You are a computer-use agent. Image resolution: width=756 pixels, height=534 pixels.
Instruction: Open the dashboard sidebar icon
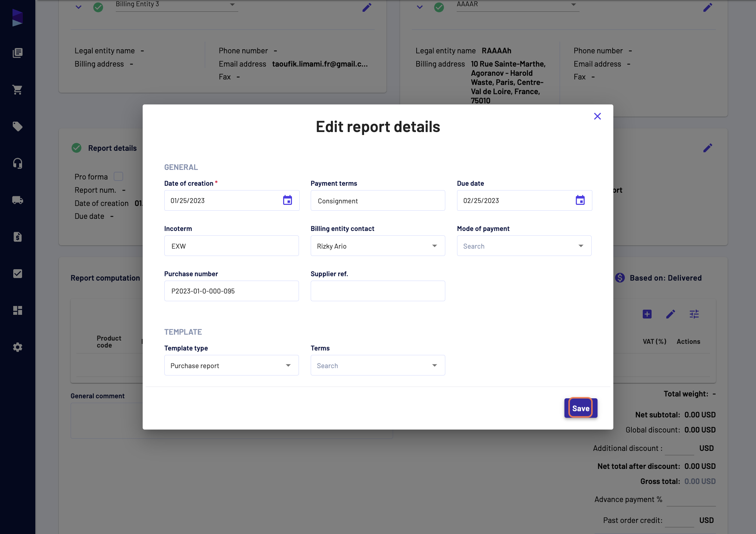[17, 310]
